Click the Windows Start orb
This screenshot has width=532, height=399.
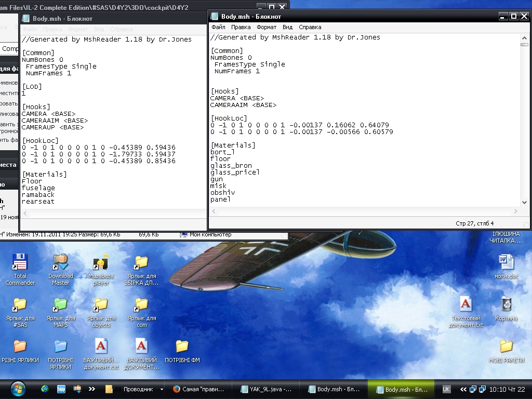point(18,389)
